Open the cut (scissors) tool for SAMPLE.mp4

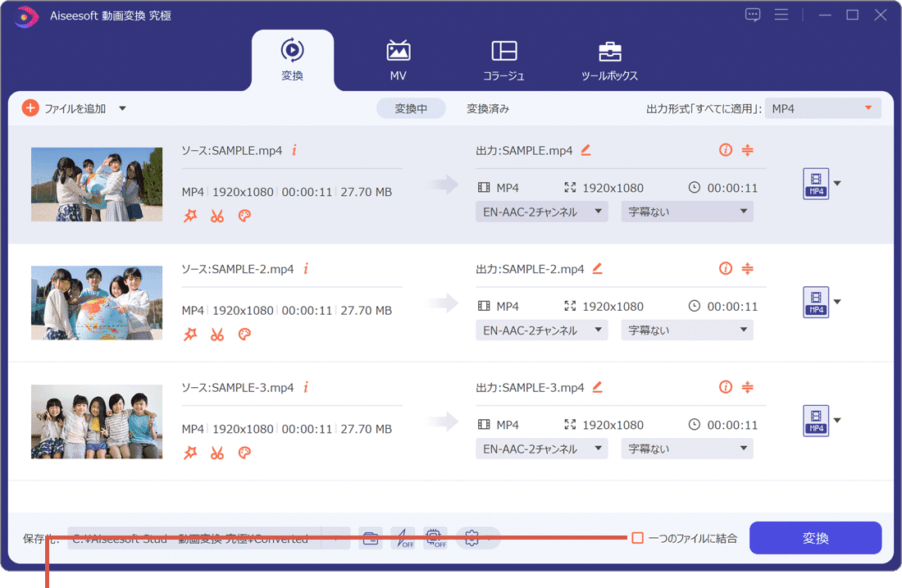(216, 216)
